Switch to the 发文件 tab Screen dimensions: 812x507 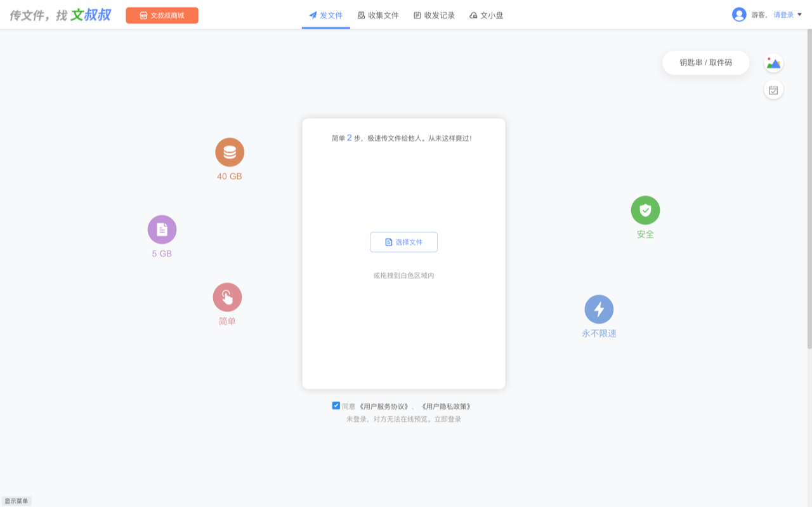pyautogui.click(x=325, y=15)
